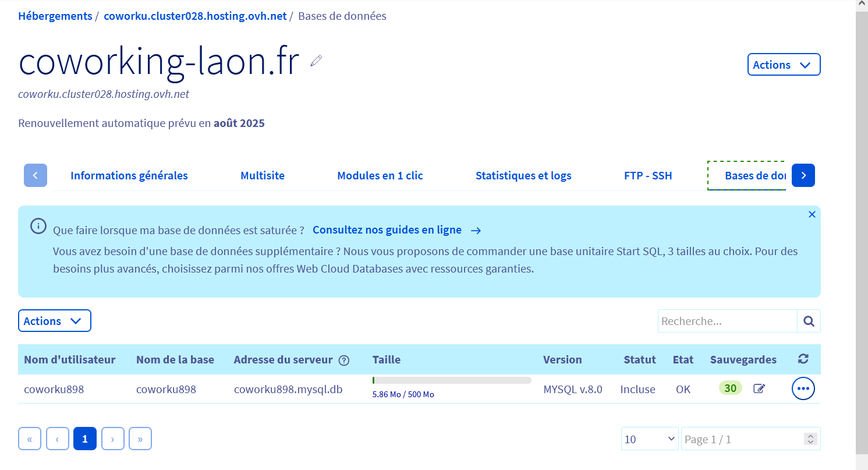Image resolution: width=868 pixels, height=470 pixels.
Task: Click the database size usage bar
Action: [x=452, y=380]
